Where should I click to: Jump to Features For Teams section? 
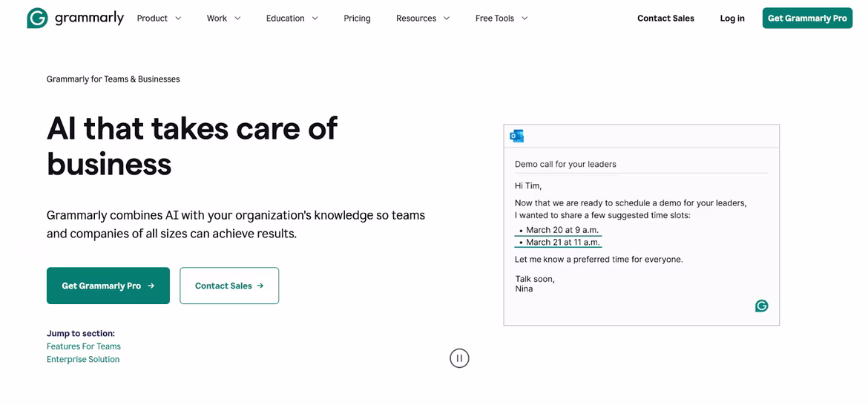coord(84,346)
